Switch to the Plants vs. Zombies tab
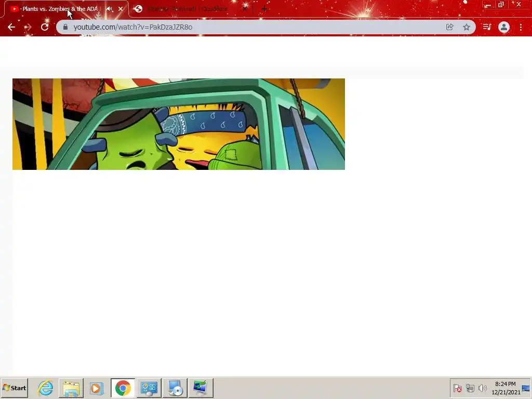The image size is (532, 399). tap(66, 9)
